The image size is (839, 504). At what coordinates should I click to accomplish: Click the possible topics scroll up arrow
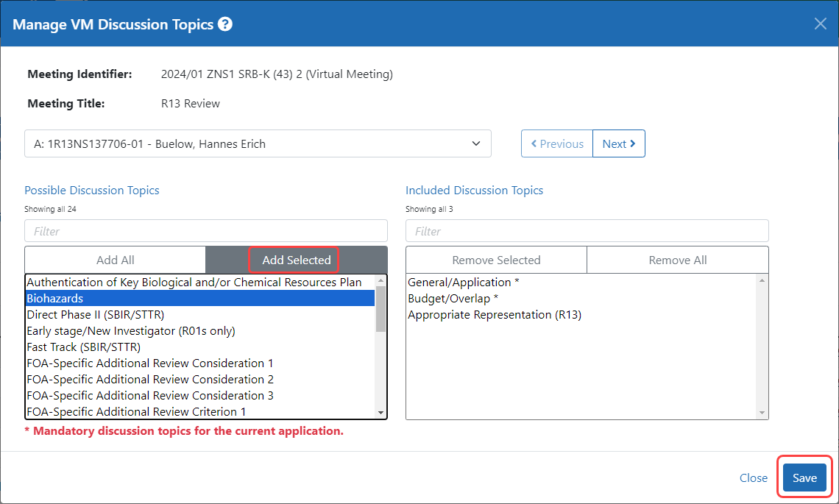(x=380, y=280)
